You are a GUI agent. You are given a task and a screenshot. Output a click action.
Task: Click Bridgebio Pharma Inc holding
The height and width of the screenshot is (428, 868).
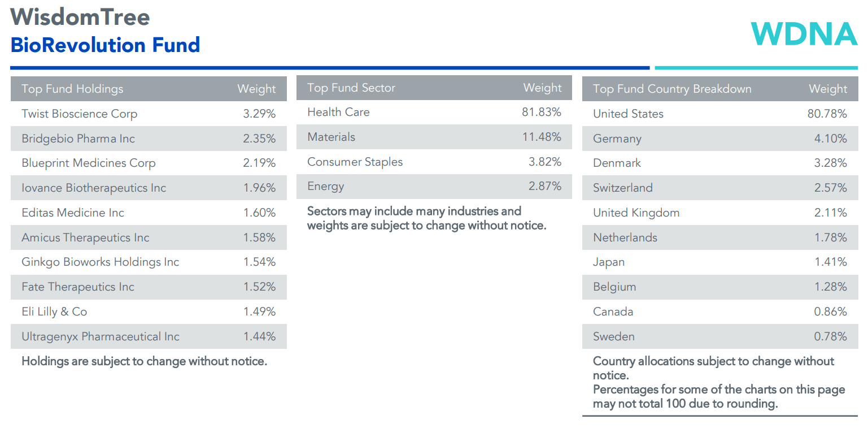tap(78, 139)
